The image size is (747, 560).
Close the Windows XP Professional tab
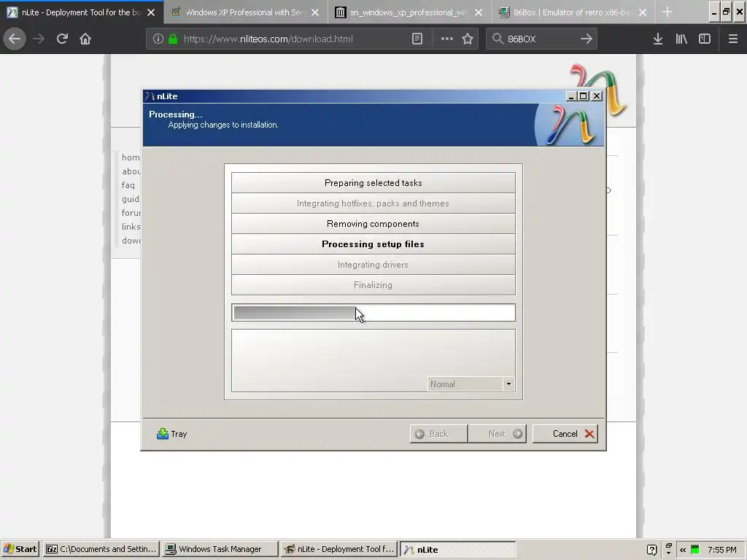click(315, 12)
